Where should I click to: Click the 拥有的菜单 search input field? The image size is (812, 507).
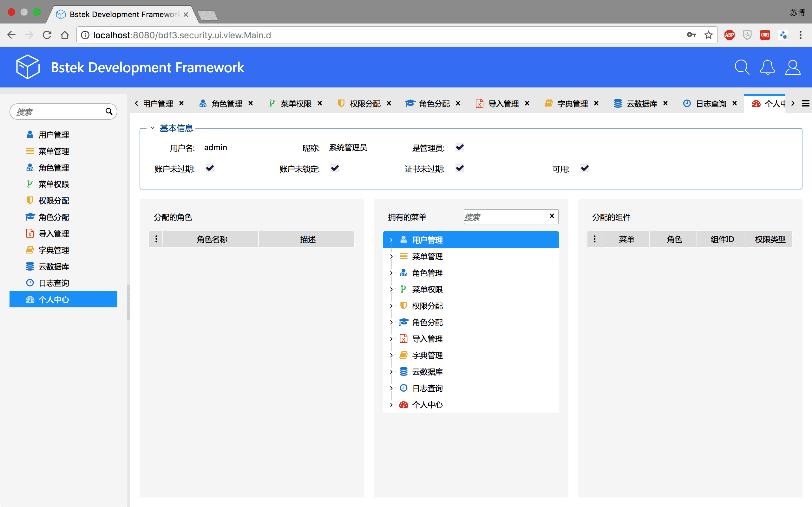click(x=505, y=217)
